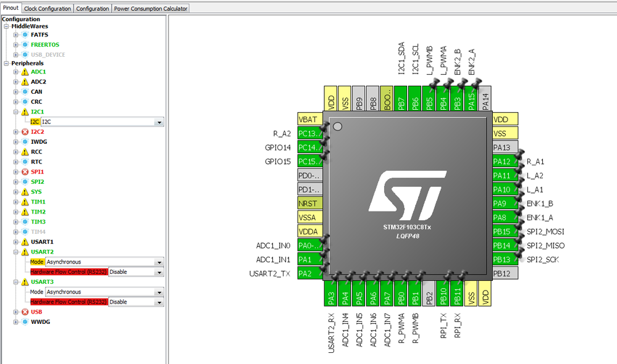Click the blue icon beside WWDG
This screenshot has height=364, width=617.
[25, 322]
